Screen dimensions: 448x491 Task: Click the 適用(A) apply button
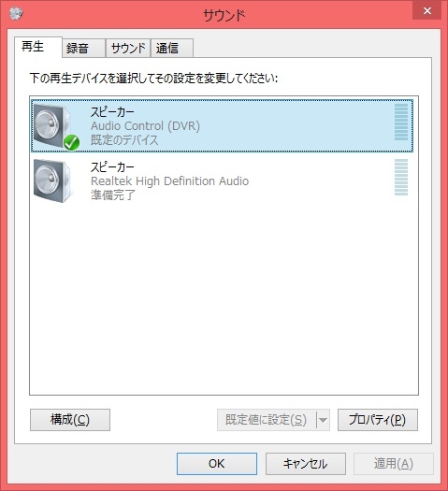coord(394,464)
